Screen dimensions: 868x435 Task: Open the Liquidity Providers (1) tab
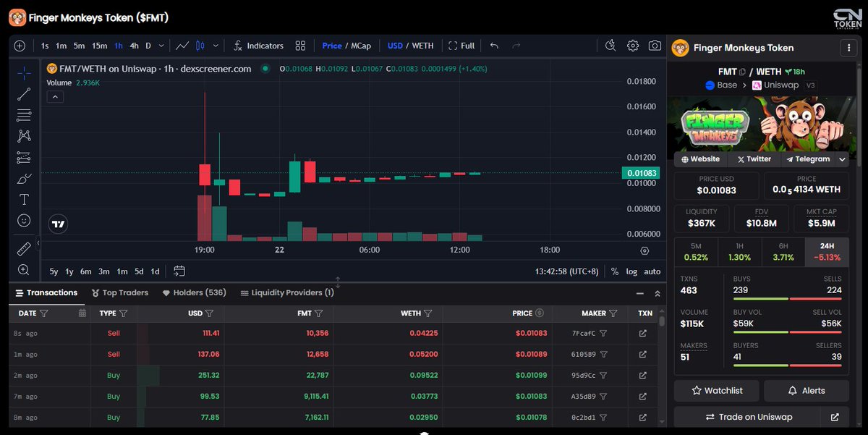[x=287, y=292]
